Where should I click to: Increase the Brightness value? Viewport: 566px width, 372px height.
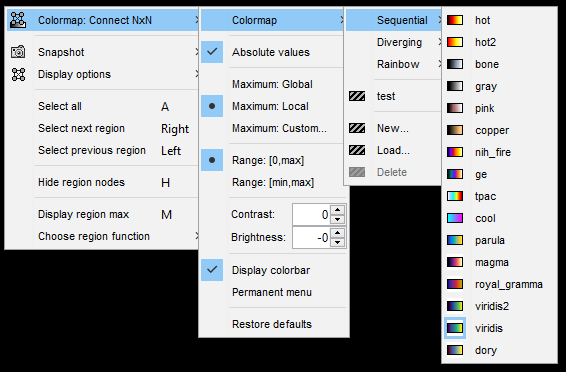[338, 233]
